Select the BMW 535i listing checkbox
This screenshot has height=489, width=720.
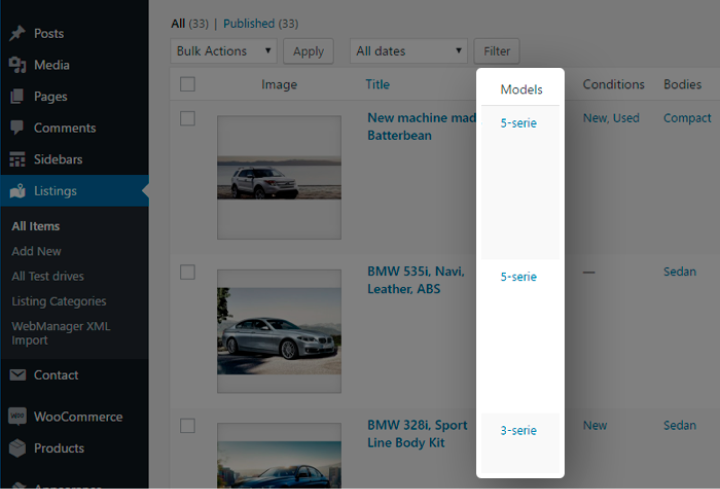click(187, 272)
